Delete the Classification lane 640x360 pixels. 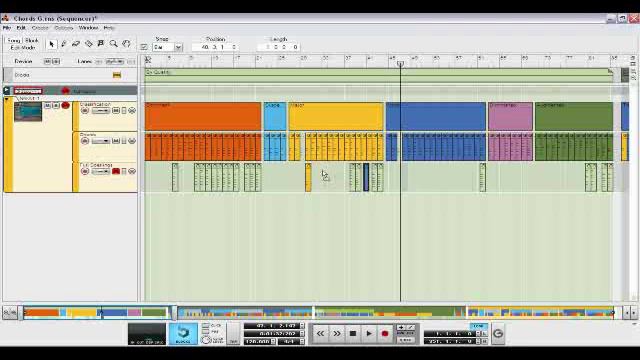coord(132,111)
